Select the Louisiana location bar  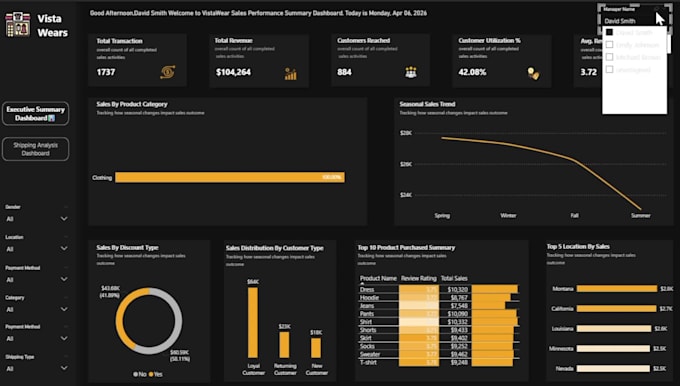pos(614,329)
